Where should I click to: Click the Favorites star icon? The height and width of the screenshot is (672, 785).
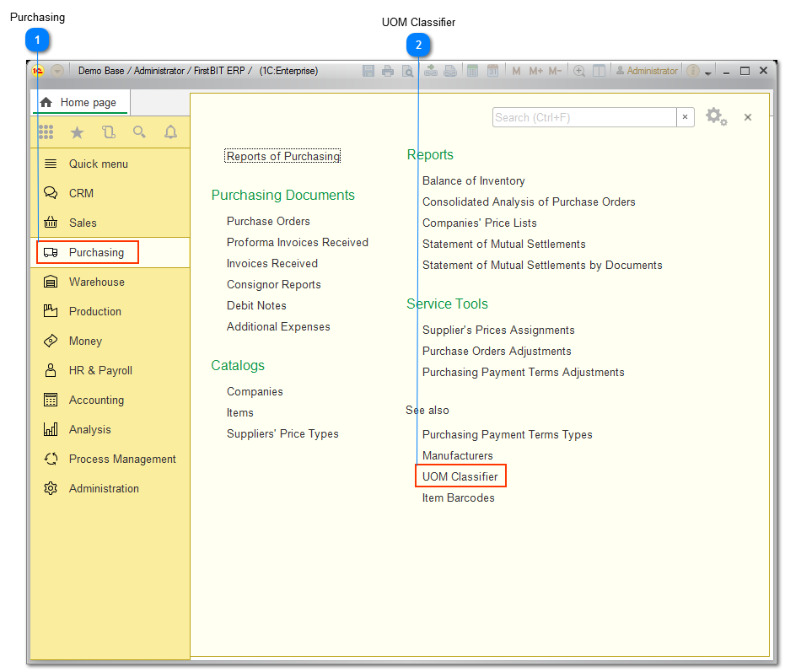coord(77,132)
